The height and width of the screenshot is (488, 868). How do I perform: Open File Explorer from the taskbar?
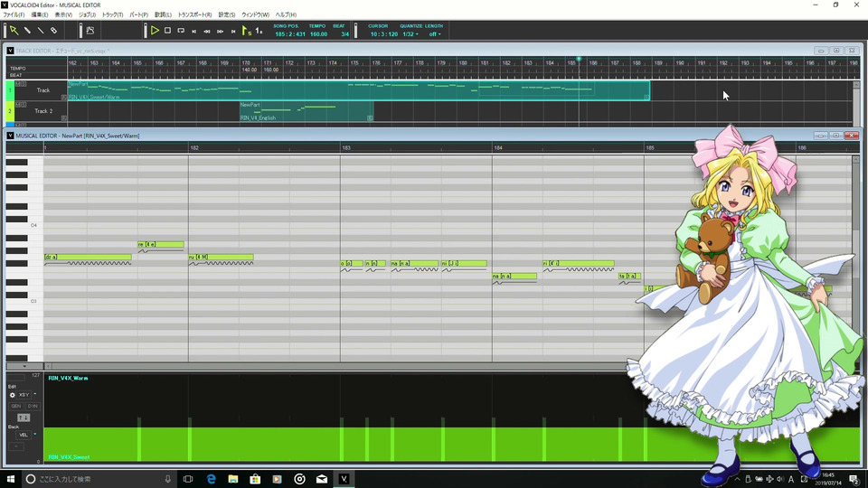tap(233, 479)
